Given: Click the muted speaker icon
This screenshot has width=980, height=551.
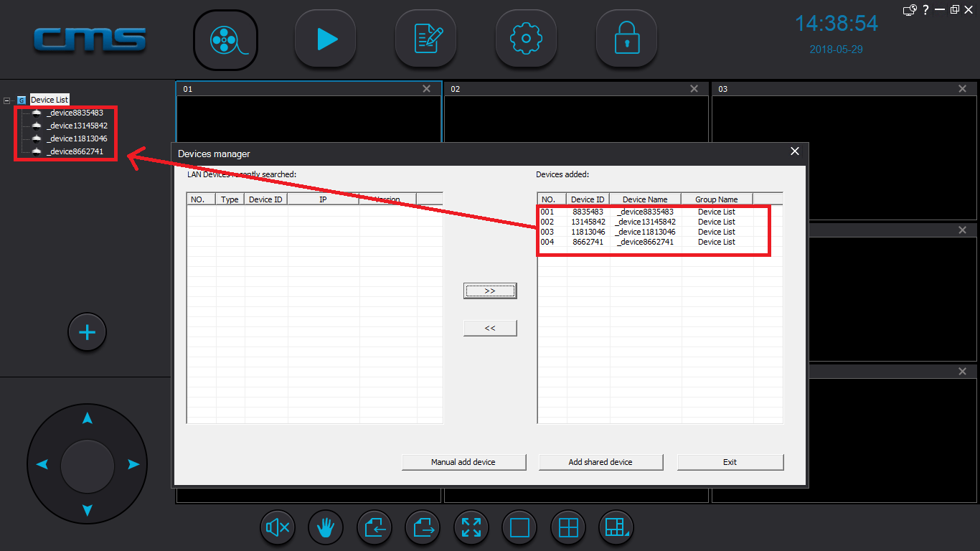Looking at the screenshot, I should tap(278, 528).
